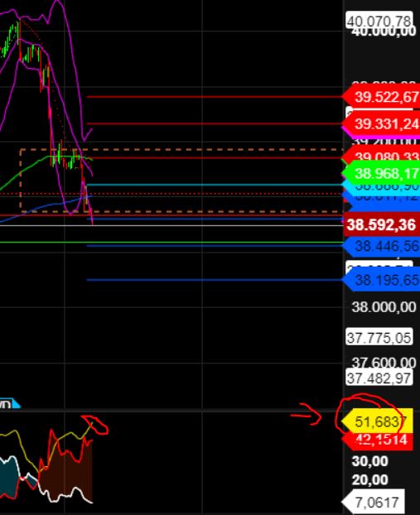
Task: Select the green 38.968,17 price tag
Action: point(381,173)
